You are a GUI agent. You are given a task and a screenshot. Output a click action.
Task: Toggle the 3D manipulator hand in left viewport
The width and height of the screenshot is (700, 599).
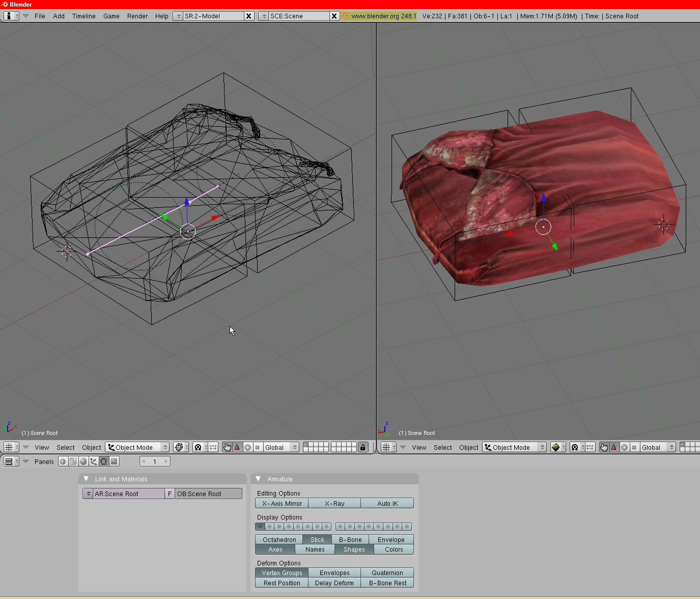(x=227, y=447)
